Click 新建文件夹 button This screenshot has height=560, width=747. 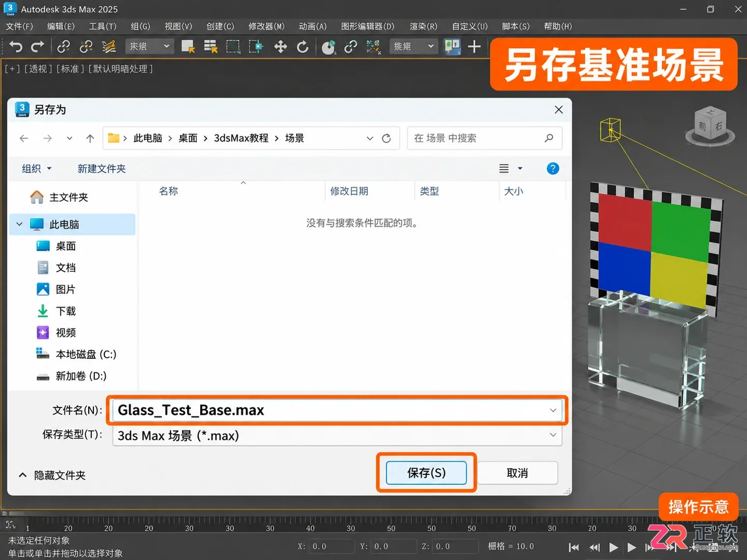click(x=102, y=169)
